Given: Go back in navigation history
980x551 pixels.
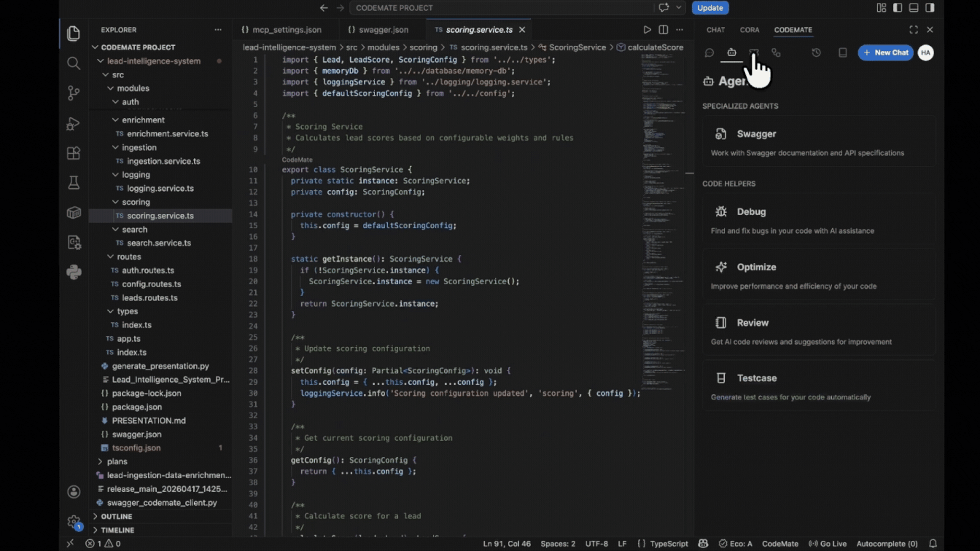Looking at the screenshot, I should click(x=324, y=8).
